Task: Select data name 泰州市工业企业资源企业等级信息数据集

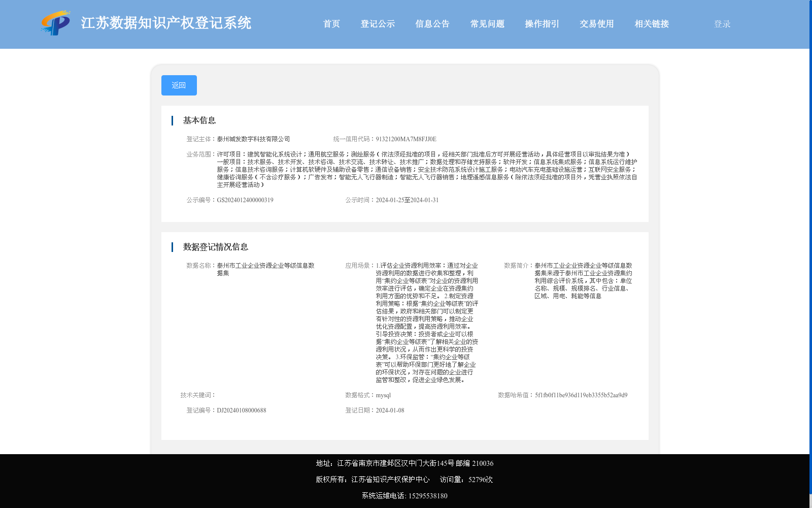Action: (265, 269)
